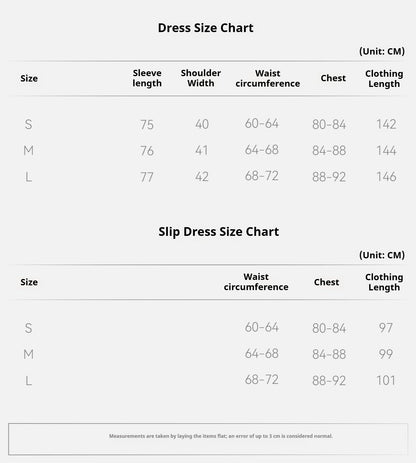416x463 pixels.
Task: Select the Slip Dress Size Chart heading
Action: click(219, 232)
